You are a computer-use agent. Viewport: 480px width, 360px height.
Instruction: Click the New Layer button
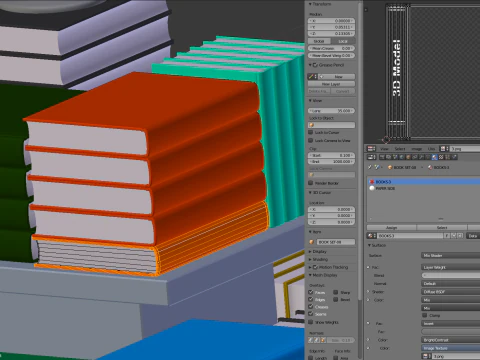tap(331, 84)
